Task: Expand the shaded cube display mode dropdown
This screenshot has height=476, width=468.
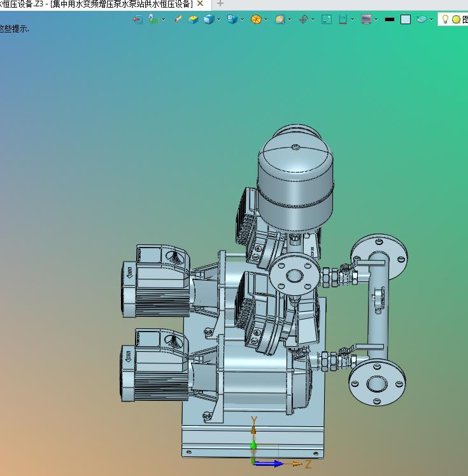Action: point(218,20)
